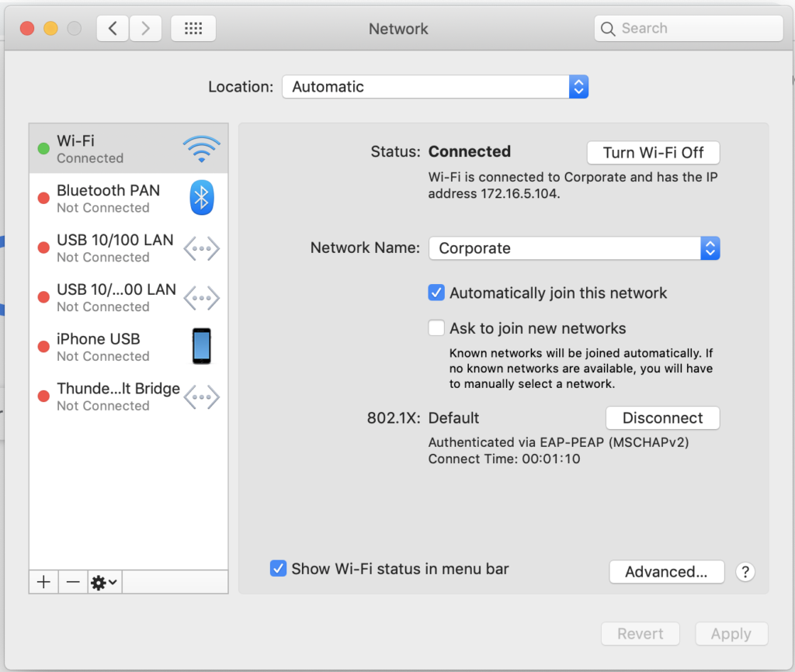The image size is (795, 672).
Task: Select Bluetooth PAN service in the list
Action: click(128, 198)
